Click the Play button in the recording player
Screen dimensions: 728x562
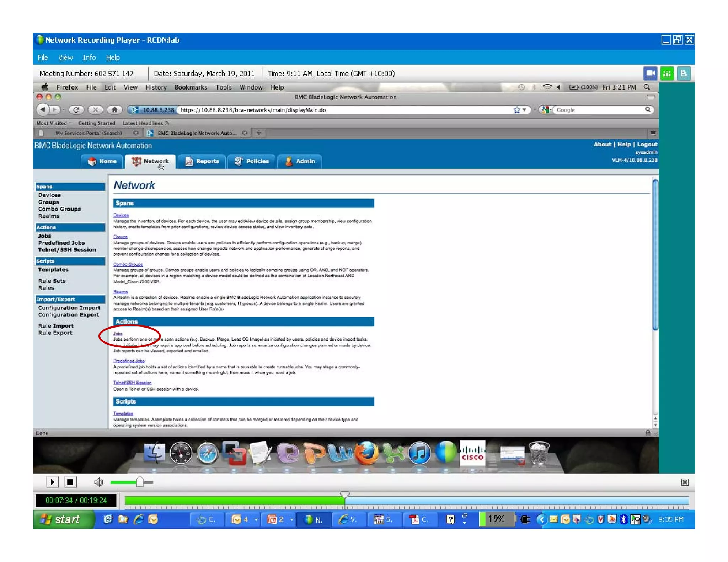[52, 482]
